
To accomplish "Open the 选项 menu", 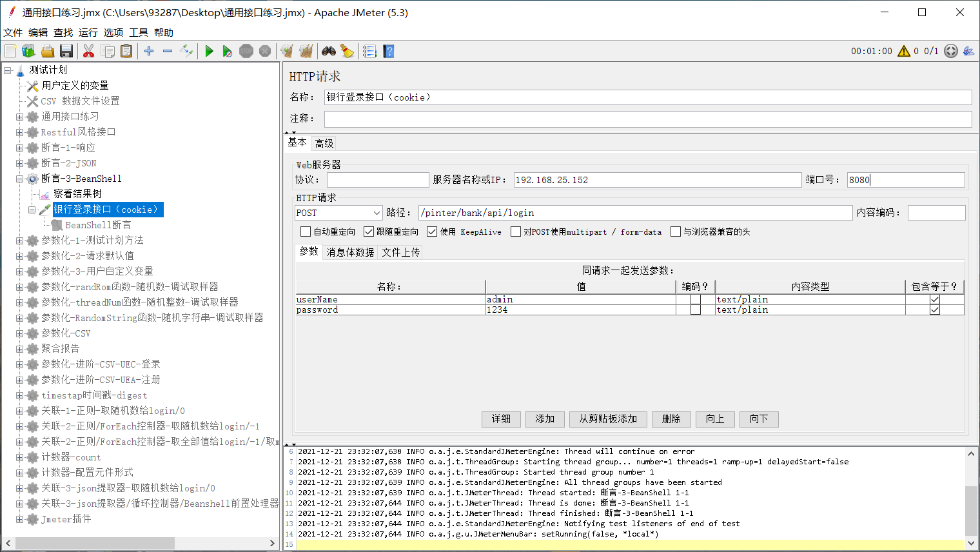I will pyautogui.click(x=113, y=32).
